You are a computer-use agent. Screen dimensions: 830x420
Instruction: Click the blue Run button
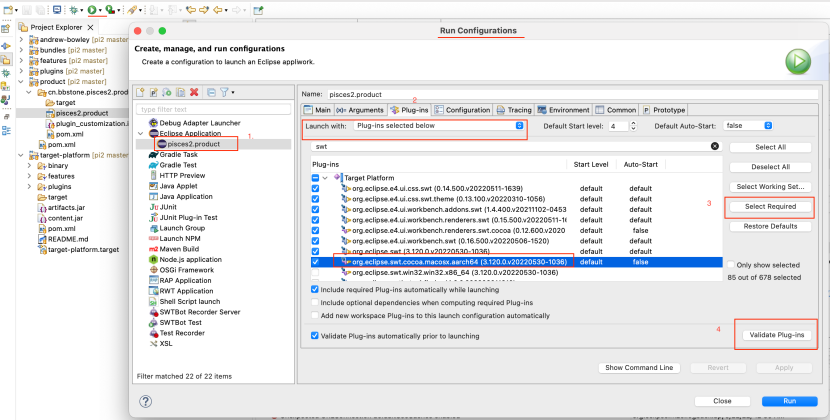click(x=789, y=401)
